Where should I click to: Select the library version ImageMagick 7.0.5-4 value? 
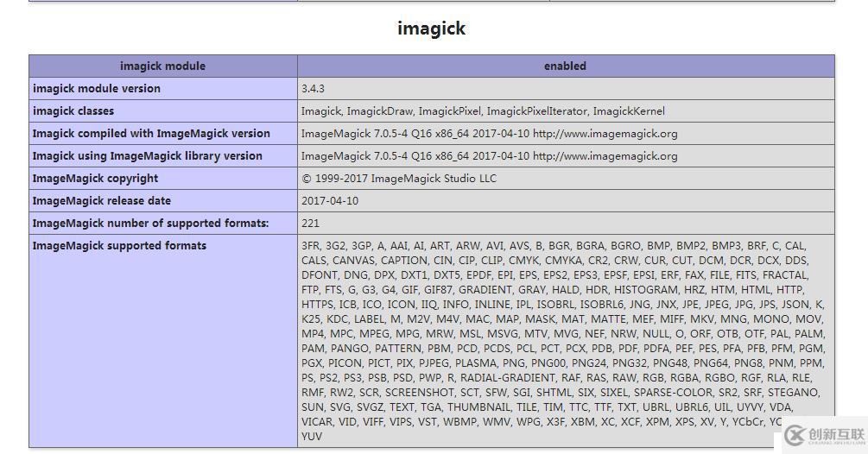[490, 156]
